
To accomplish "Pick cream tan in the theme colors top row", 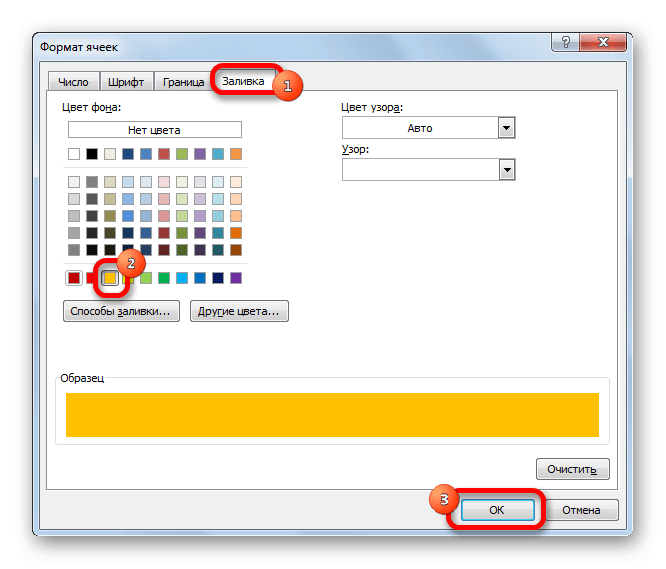I will (110, 154).
